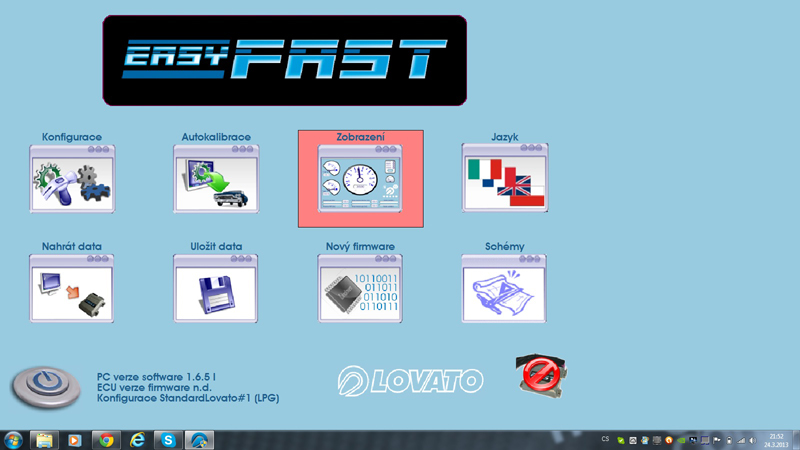This screenshot has height=450, width=800.
Task: Click the Jazyk label
Action: 505,137
